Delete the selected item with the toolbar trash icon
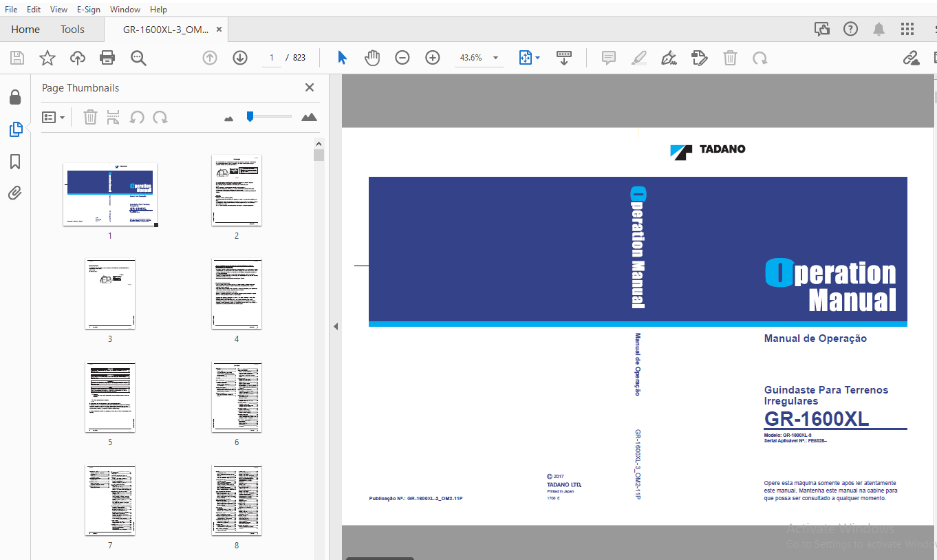The image size is (937, 560). pos(730,58)
